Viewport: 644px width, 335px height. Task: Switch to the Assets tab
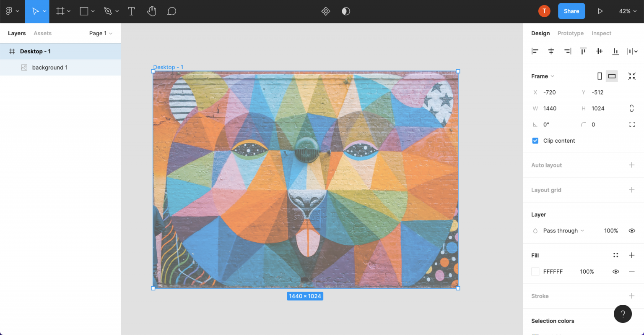tap(42, 33)
